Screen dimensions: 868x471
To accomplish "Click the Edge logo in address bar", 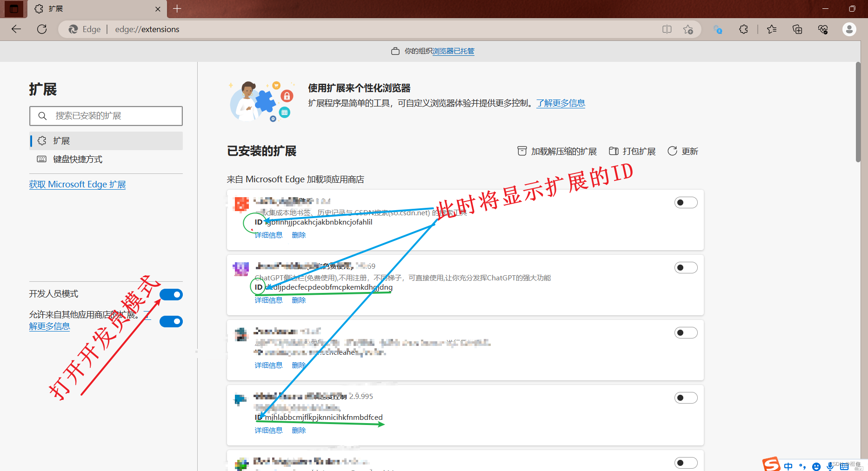I will (73, 29).
